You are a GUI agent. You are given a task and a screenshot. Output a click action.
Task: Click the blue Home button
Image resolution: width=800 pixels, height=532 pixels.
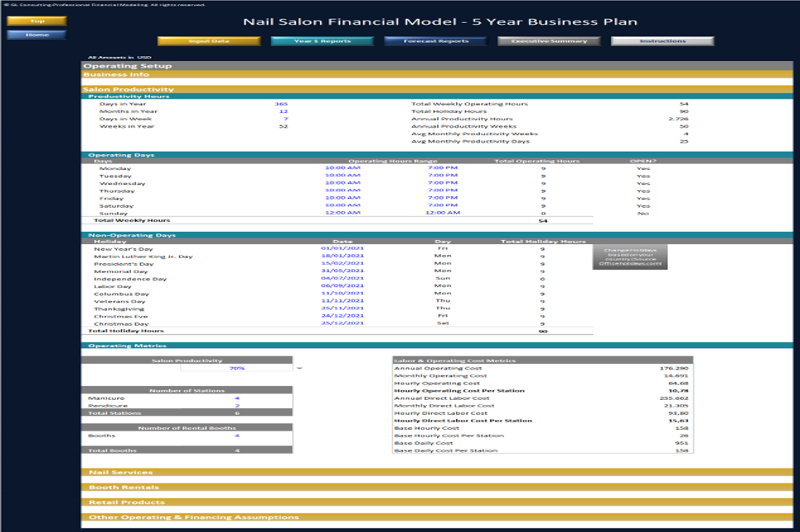(37, 35)
